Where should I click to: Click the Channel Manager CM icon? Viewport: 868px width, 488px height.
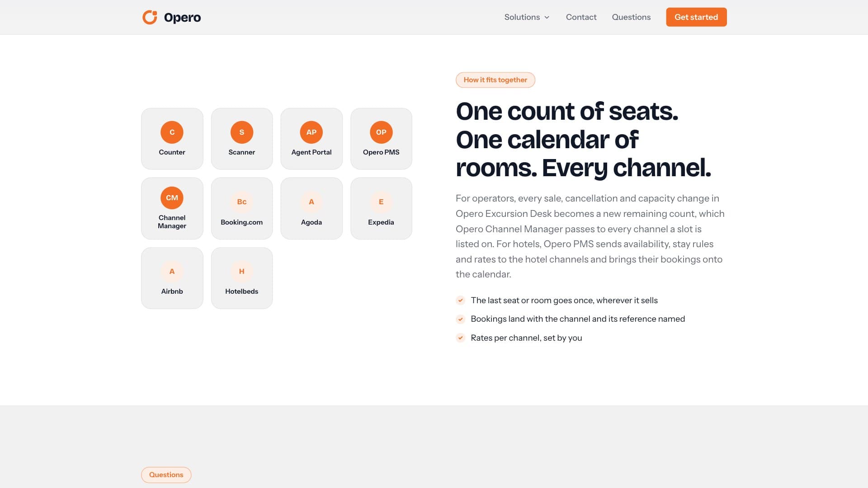click(x=172, y=198)
